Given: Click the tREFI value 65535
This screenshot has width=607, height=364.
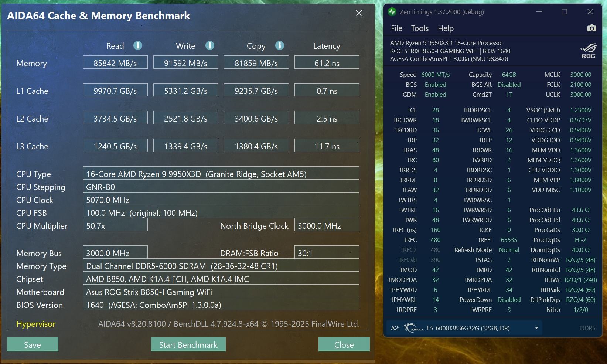Looking at the screenshot, I should click(x=509, y=240).
